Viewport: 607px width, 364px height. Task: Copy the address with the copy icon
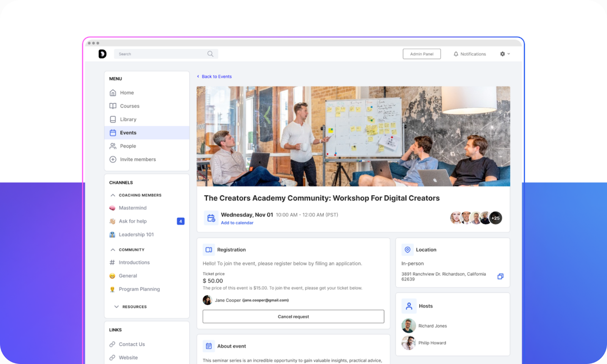500,276
